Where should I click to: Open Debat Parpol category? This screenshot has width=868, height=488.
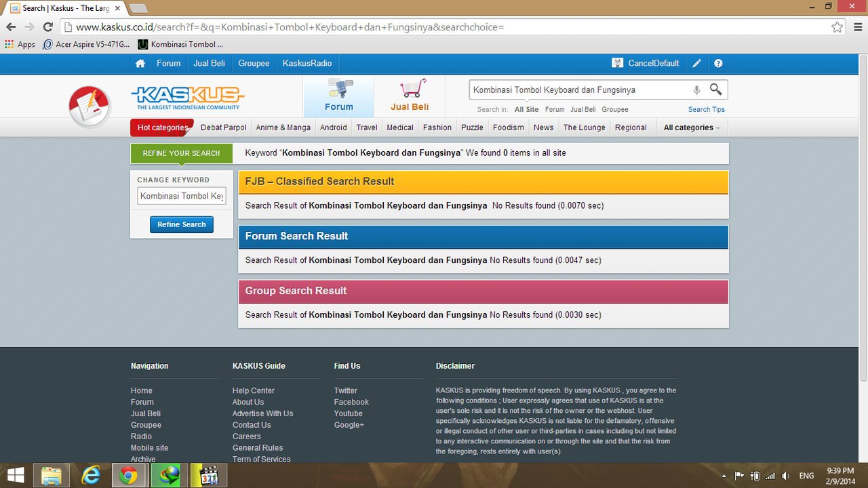(224, 127)
